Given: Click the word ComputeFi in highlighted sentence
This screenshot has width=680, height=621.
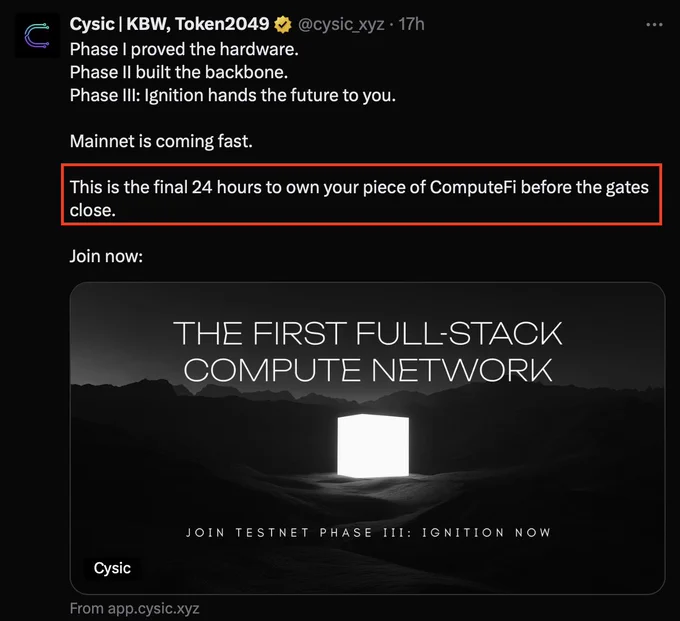Looking at the screenshot, I should point(473,187).
